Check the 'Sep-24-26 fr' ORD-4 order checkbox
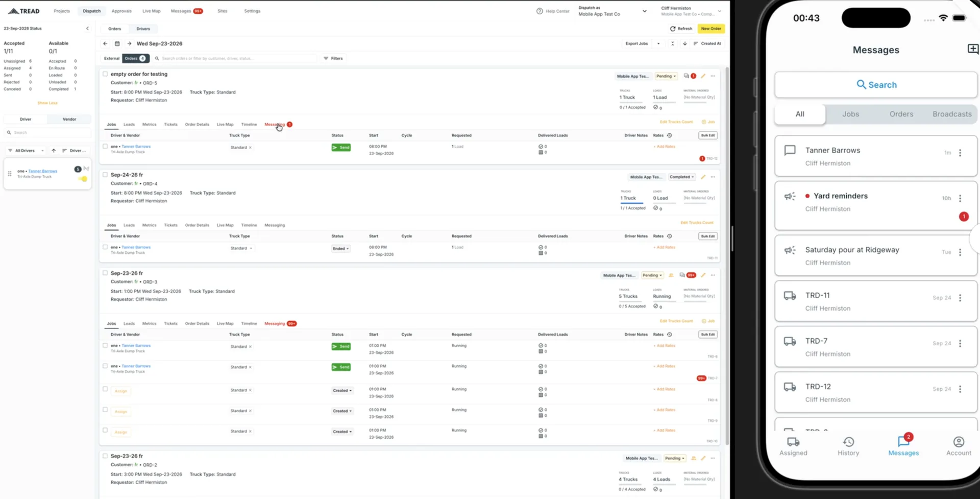980x499 pixels. pos(105,175)
